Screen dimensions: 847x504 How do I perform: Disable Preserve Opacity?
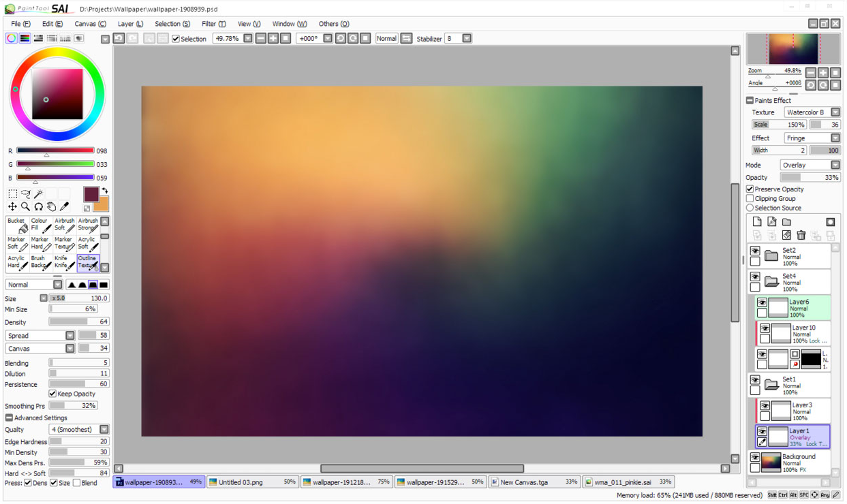pos(750,189)
